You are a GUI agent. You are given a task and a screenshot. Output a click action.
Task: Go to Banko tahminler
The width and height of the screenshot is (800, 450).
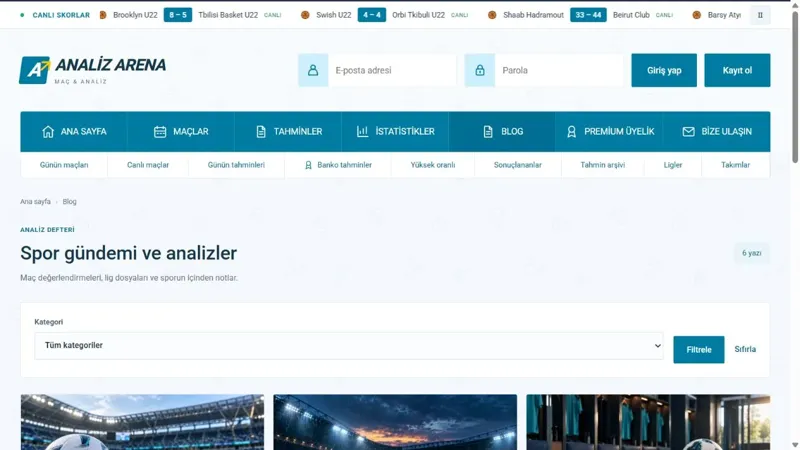click(338, 165)
